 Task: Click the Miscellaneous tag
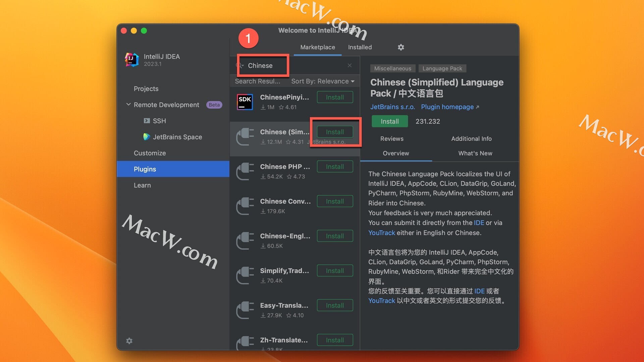click(393, 68)
